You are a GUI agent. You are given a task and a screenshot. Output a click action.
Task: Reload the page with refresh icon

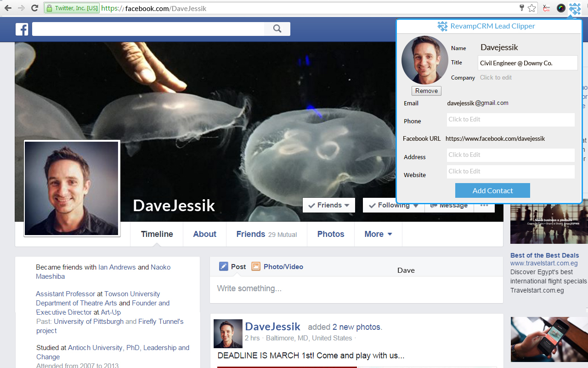coord(35,8)
